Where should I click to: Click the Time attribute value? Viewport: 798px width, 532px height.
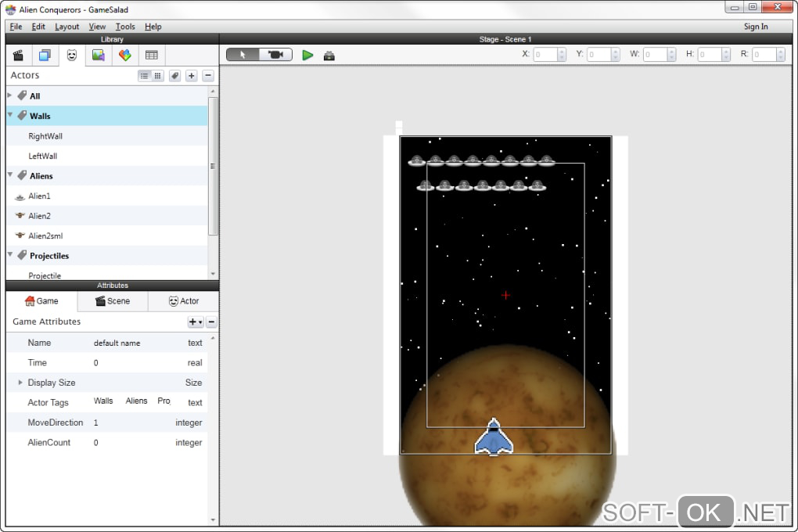pyautogui.click(x=95, y=363)
